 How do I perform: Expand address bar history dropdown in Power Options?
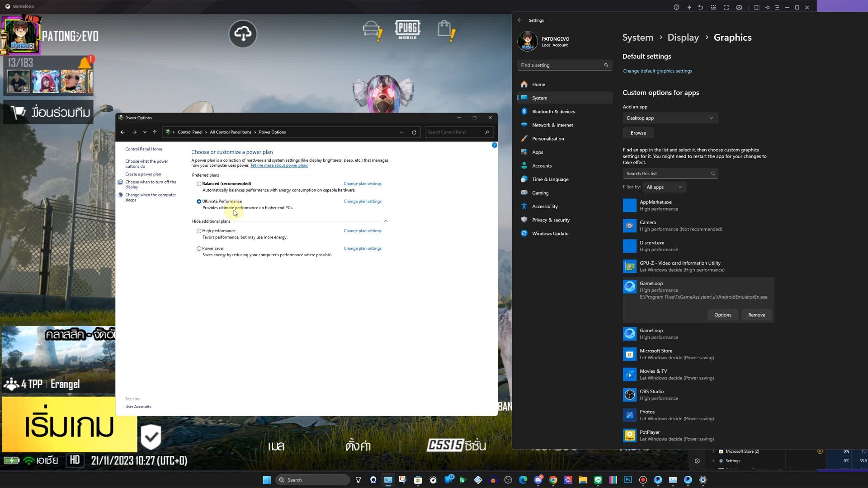(x=401, y=132)
